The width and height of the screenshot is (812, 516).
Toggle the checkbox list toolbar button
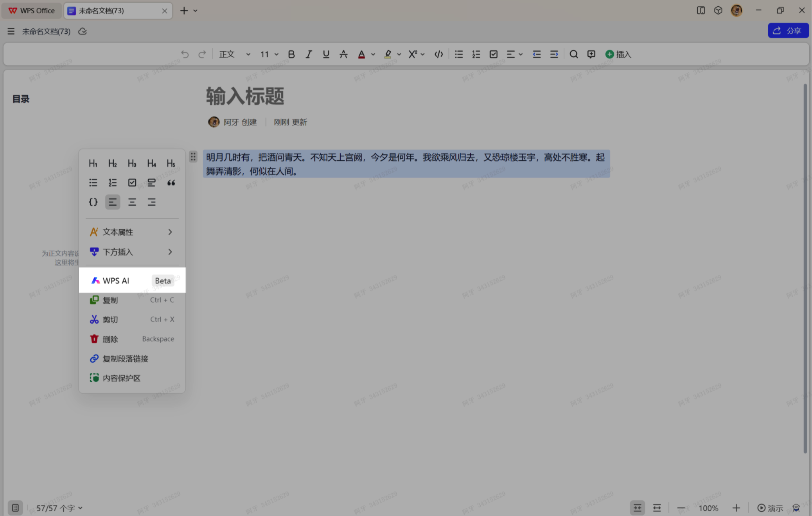tap(493, 54)
